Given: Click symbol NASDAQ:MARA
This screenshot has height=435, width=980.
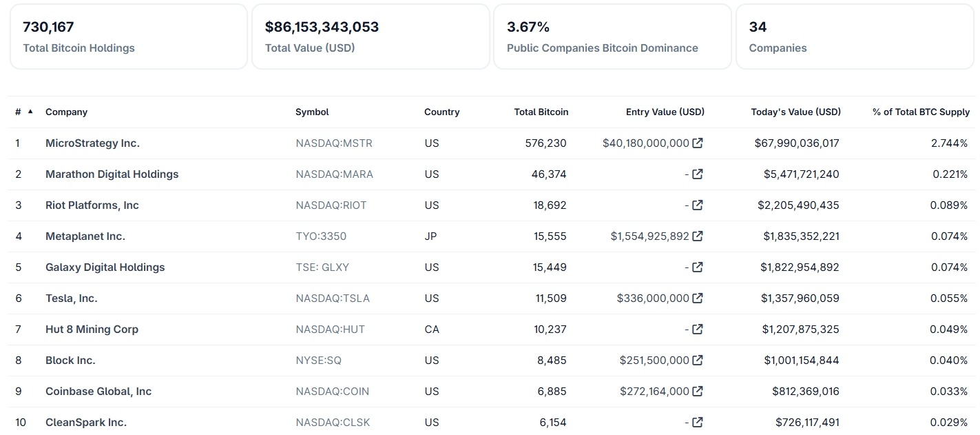Looking at the screenshot, I should (x=335, y=174).
